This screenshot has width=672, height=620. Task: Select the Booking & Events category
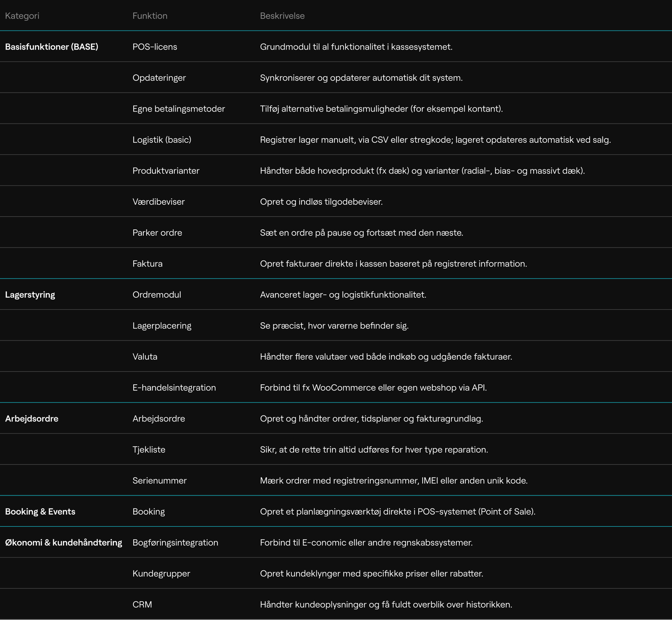[40, 511]
